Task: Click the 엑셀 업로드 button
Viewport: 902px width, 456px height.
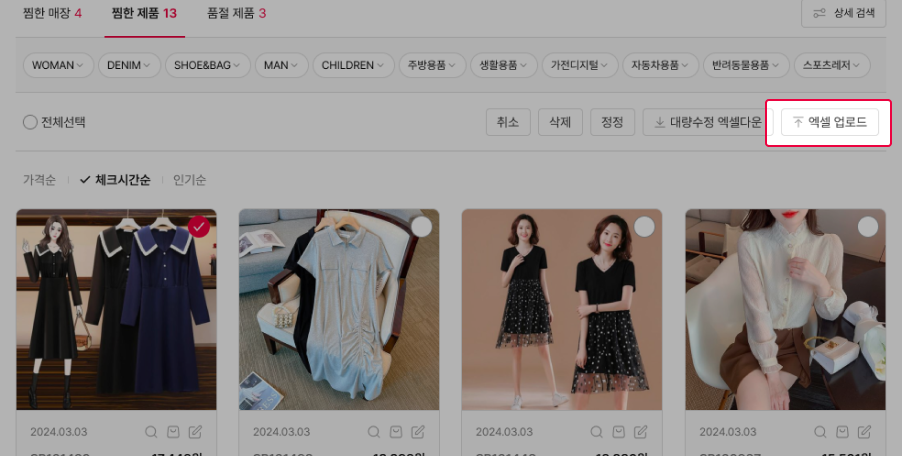Action: (830, 122)
